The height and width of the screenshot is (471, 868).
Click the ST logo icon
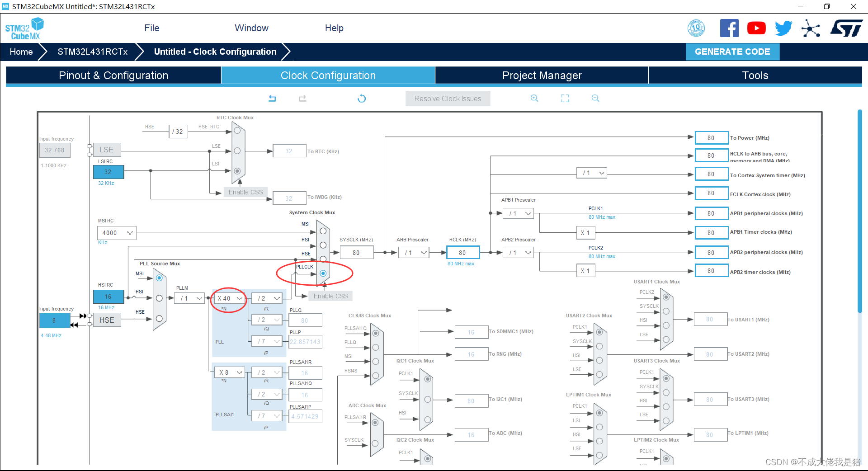click(x=847, y=28)
